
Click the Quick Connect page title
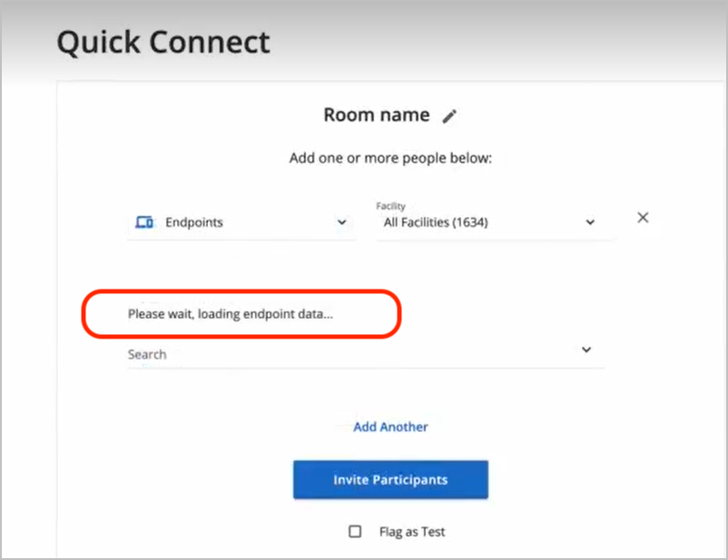pyautogui.click(x=163, y=43)
